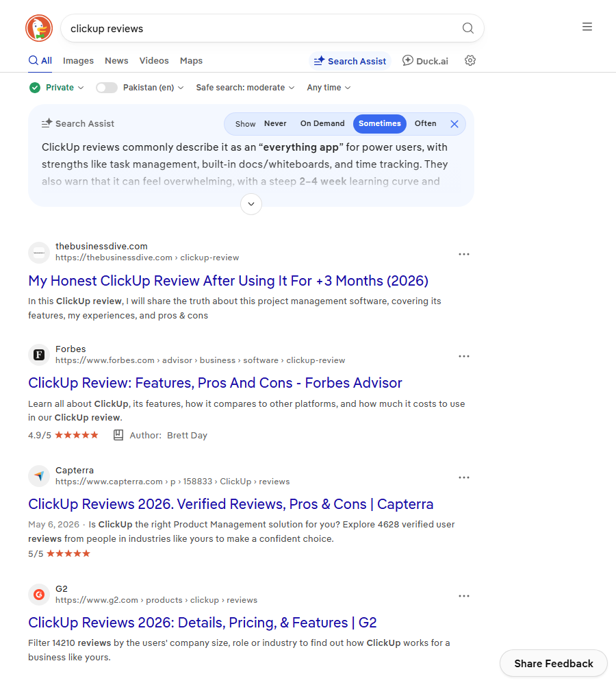Click the green Private checkmark icon

[35, 88]
